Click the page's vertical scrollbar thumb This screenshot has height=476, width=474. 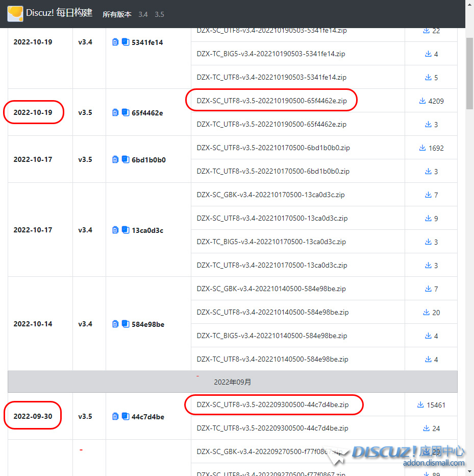(x=469, y=73)
